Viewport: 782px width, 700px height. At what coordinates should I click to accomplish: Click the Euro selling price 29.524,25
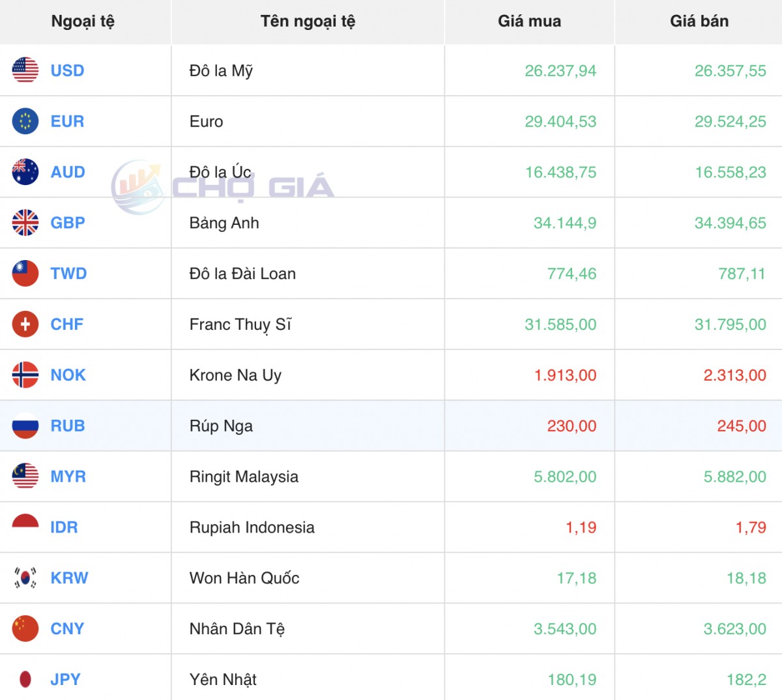tap(730, 121)
